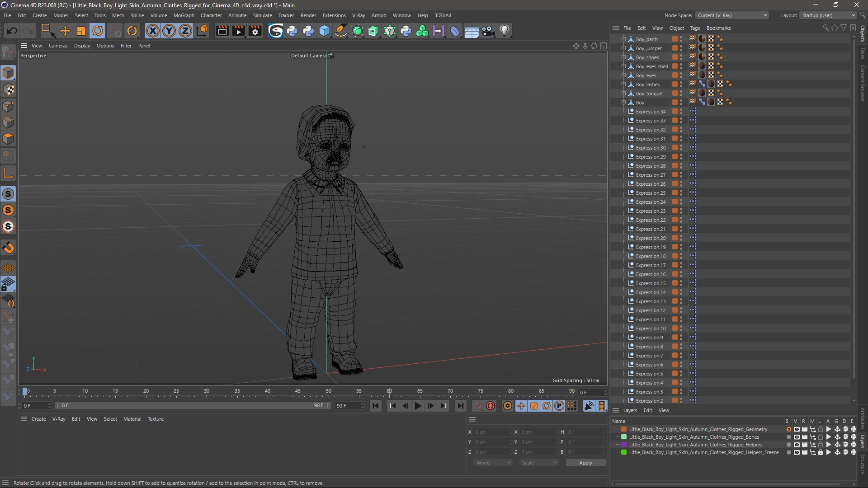The height and width of the screenshot is (488, 868).
Task: Select Expression.20 in object list
Action: pyautogui.click(x=651, y=238)
